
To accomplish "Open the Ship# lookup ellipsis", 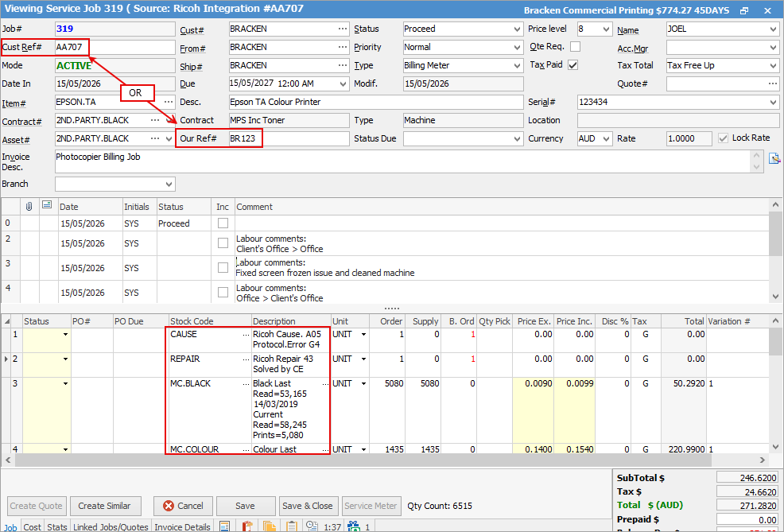I will [x=343, y=65].
